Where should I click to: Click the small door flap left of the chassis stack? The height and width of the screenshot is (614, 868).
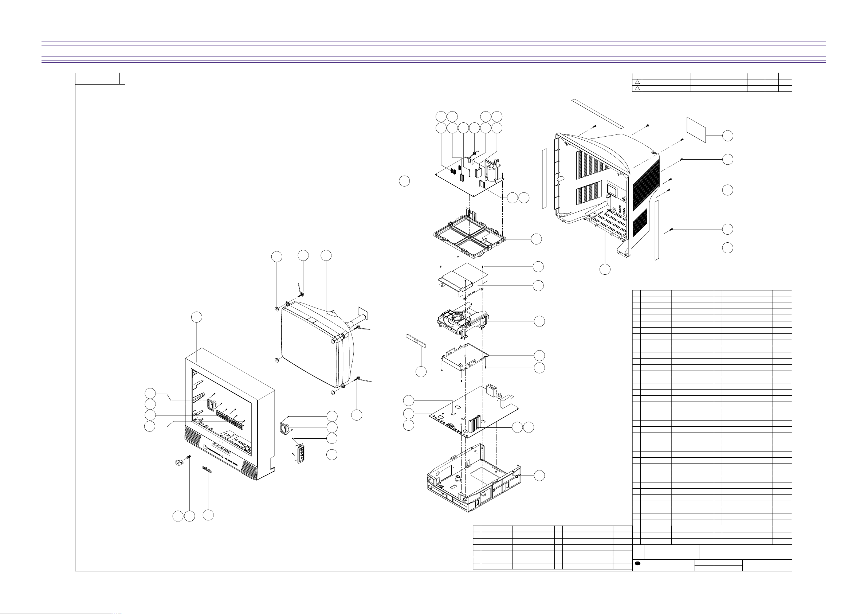pos(416,340)
